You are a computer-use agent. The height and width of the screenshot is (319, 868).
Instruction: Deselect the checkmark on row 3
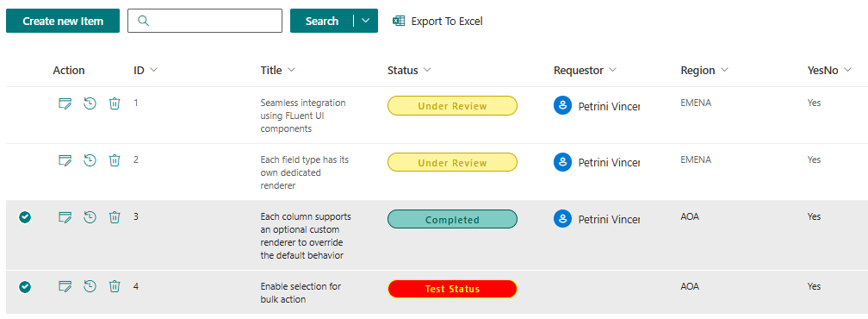click(25, 217)
